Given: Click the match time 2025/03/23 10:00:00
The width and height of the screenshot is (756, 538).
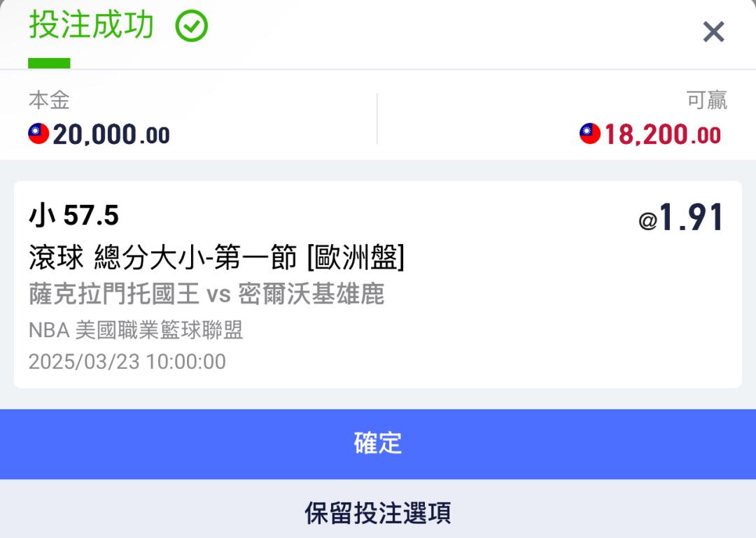Looking at the screenshot, I should pos(127,362).
